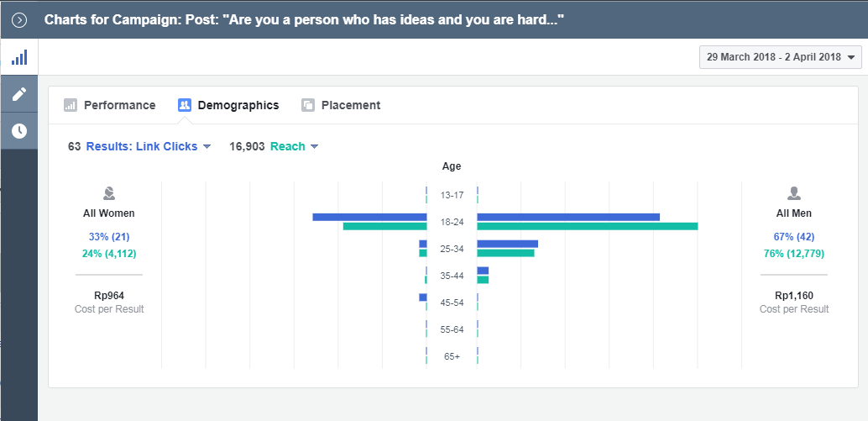Click the Demographics people icon
Image resolution: width=868 pixels, height=421 pixels.
pyautogui.click(x=185, y=105)
